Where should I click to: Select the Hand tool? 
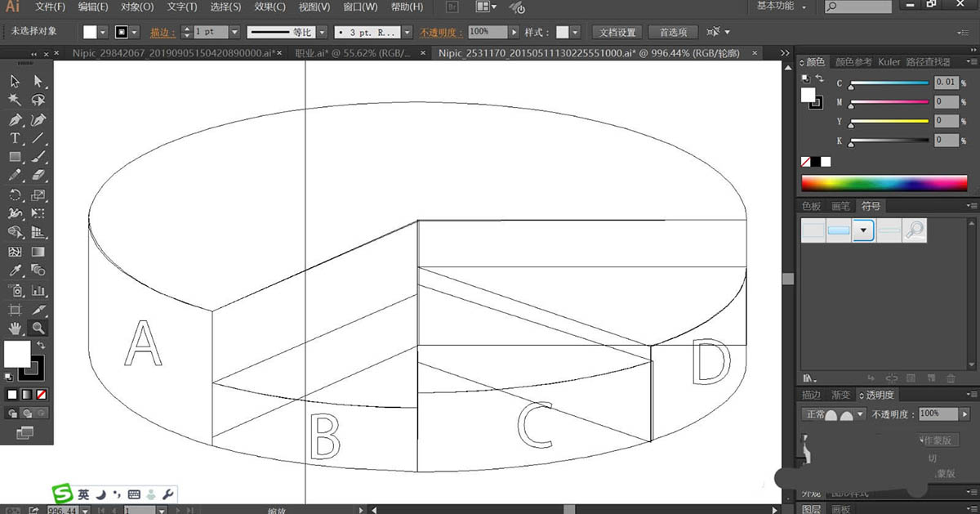click(15, 329)
